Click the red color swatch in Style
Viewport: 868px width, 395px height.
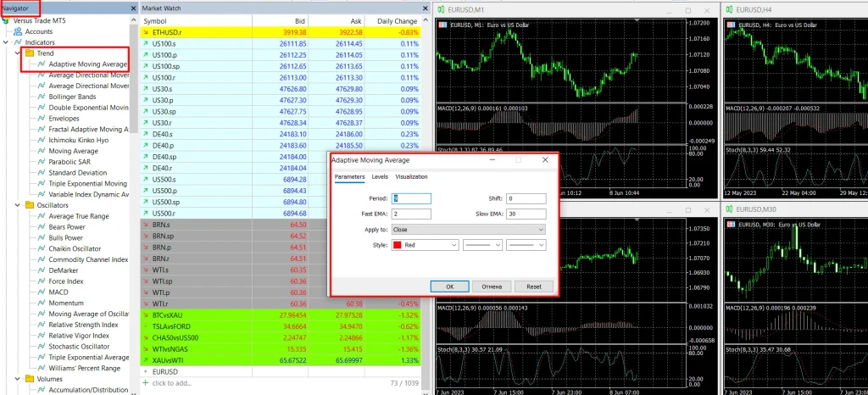click(398, 244)
